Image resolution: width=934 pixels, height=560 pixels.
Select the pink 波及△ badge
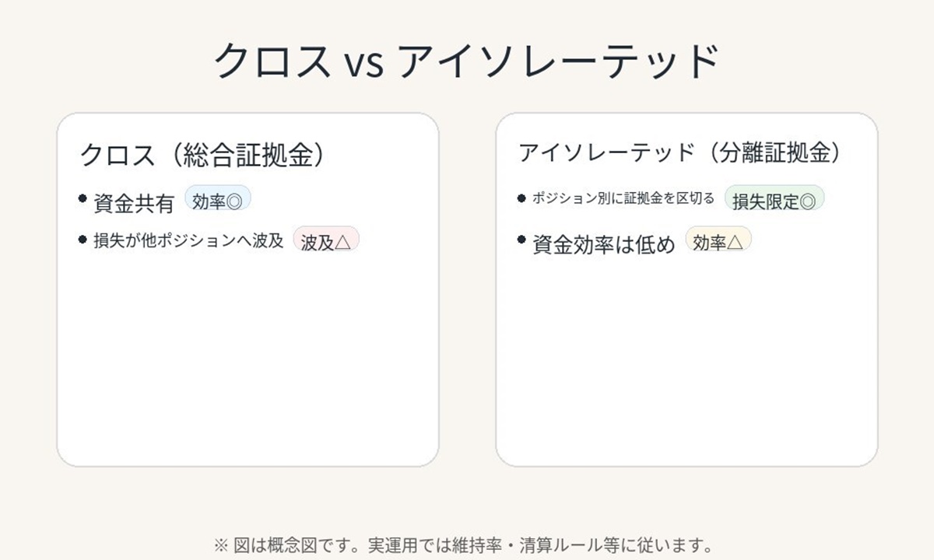click(x=326, y=240)
